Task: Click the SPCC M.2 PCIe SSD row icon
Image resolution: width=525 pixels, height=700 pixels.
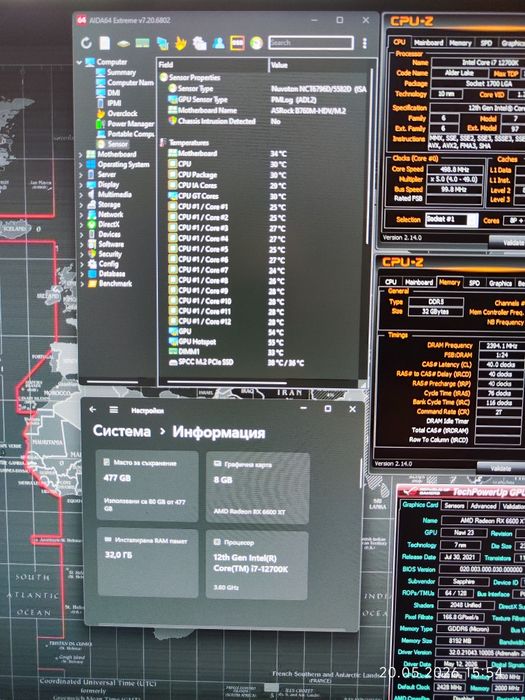Action: coord(173,362)
